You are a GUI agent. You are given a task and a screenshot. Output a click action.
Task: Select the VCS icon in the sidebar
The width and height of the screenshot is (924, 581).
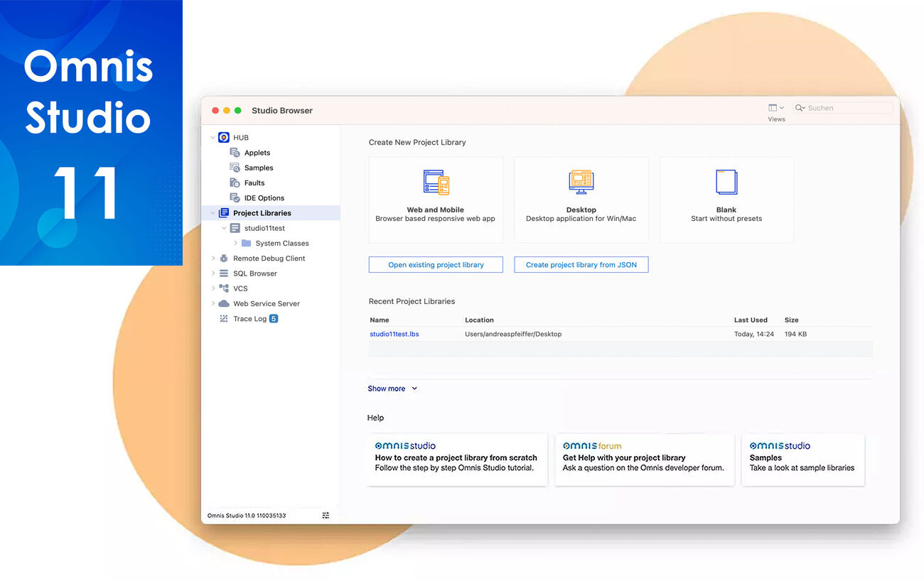(224, 288)
